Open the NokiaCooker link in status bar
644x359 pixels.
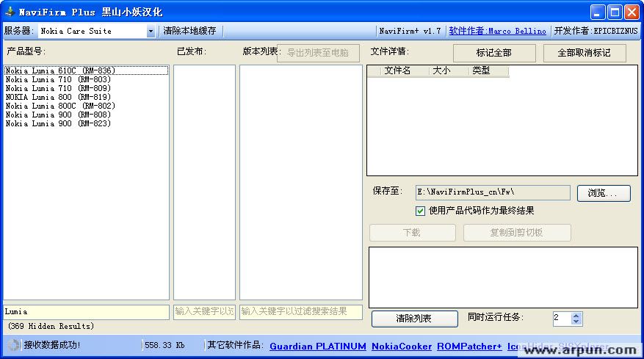[x=401, y=346]
